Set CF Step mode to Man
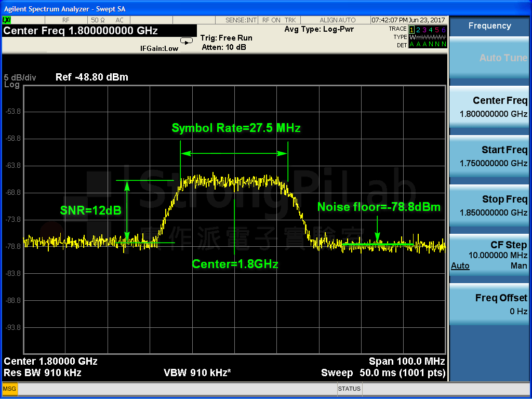The width and height of the screenshot is (532, 399). pyautogui.click(x=519, y=265)
